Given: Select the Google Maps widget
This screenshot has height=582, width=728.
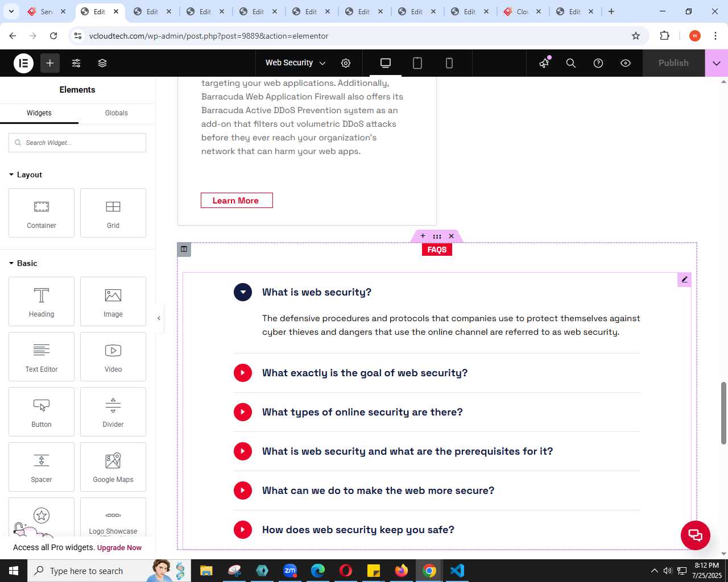Looking at the screenshot, I should [x=113, y=467].
